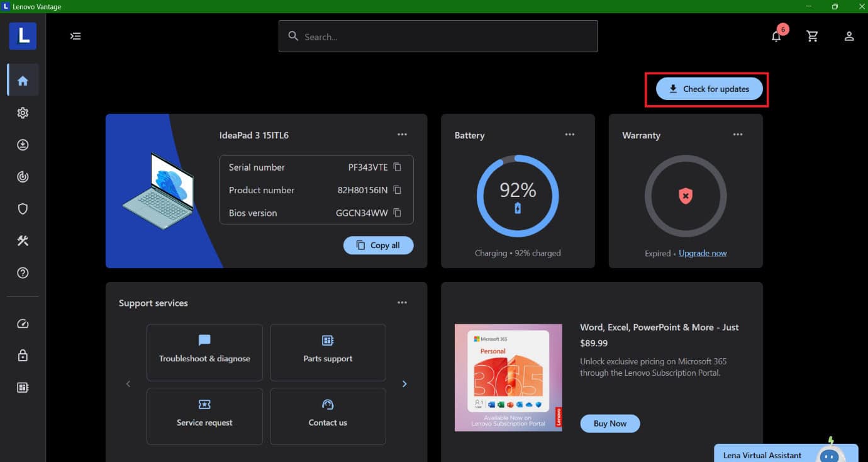The image size is (868, 462).
Task: Open the hardware tools wrench icon in sidebar
Action: tap(23, 240)
